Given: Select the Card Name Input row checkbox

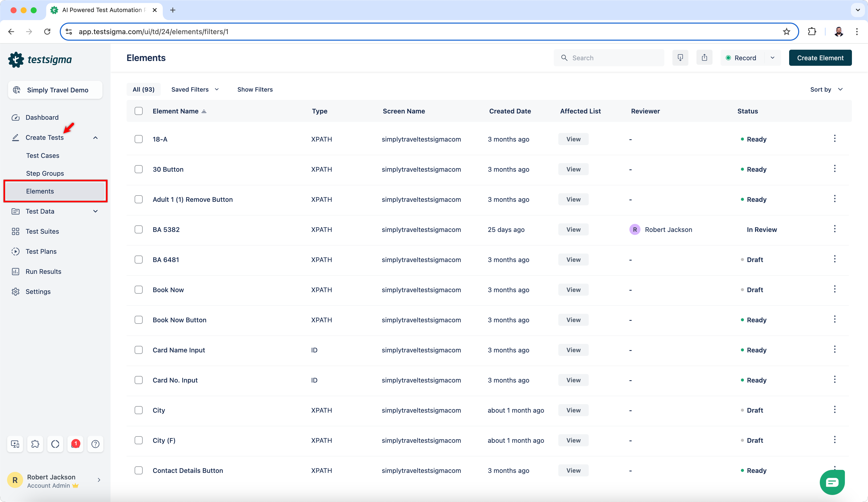Looking at the screenshot, I should pos(138,350).
